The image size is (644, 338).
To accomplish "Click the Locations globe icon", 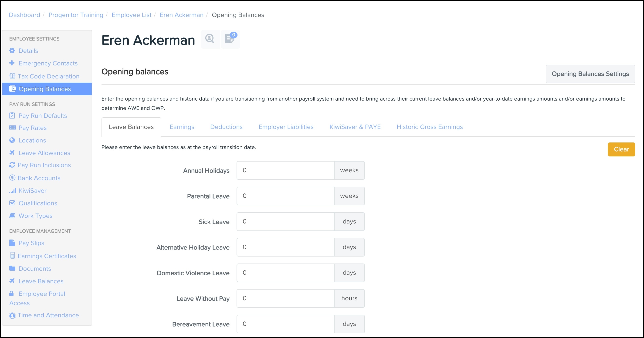I will point(12,140).
